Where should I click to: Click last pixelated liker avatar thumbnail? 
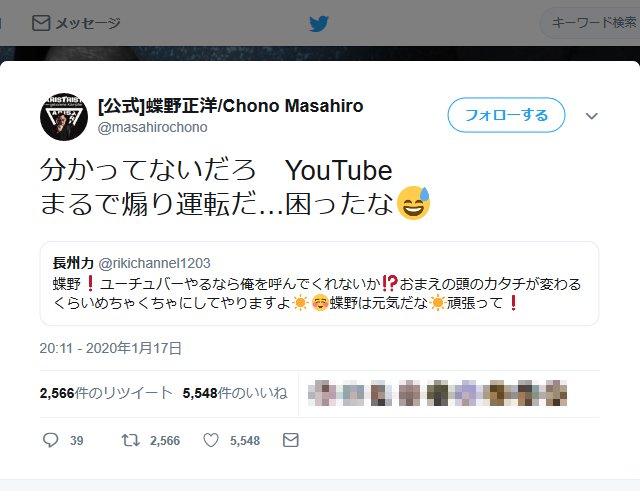coord(556,393)
